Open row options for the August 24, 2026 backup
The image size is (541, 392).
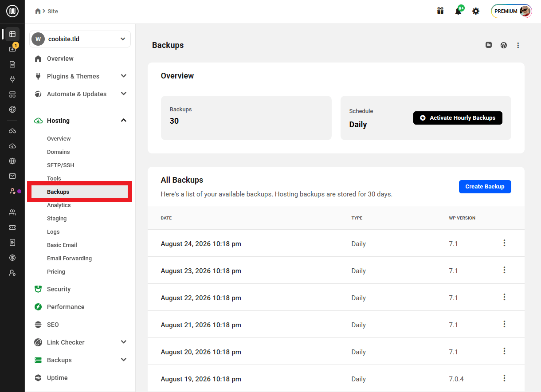[x=504, y=243]
